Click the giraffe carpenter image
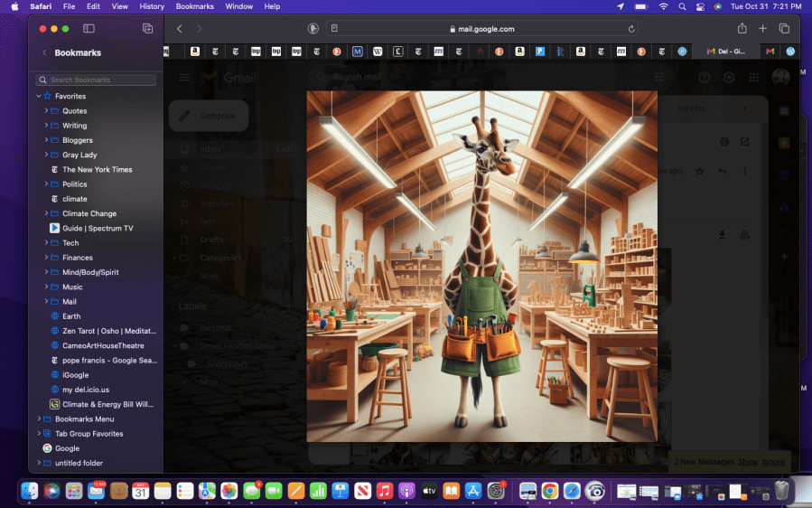The width and height of the screenshot is (812, 508). coord(481,266)
